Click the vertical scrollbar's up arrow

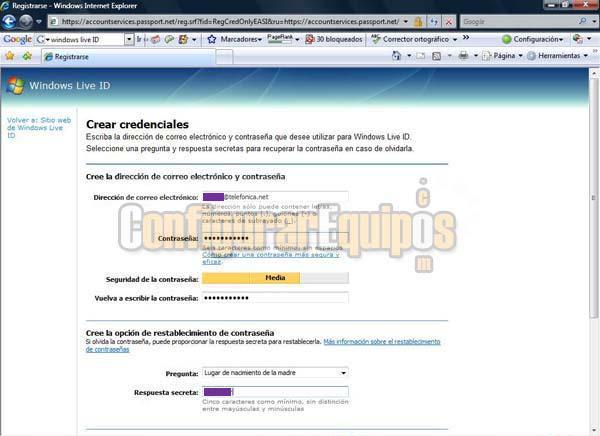point(594,72)
